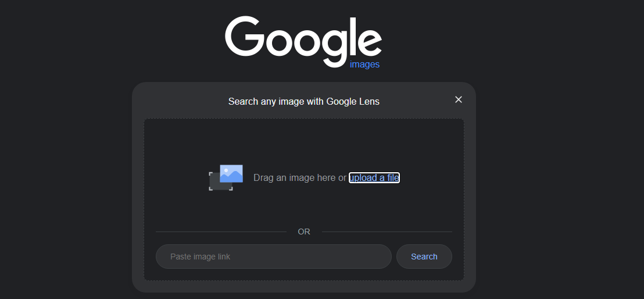644x299 pixels.
Task: Close the Google Lens search dialog
Action: click(x=459, y=99)
